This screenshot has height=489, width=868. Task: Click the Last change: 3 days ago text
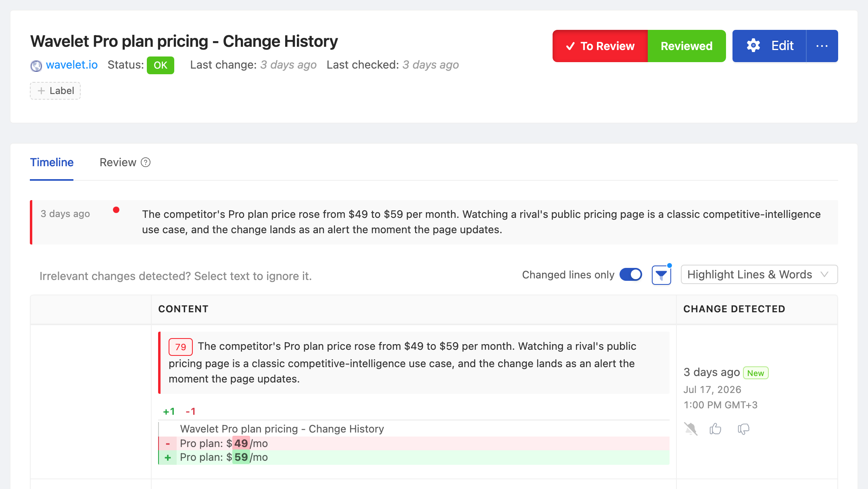click(x=253, y=65)
